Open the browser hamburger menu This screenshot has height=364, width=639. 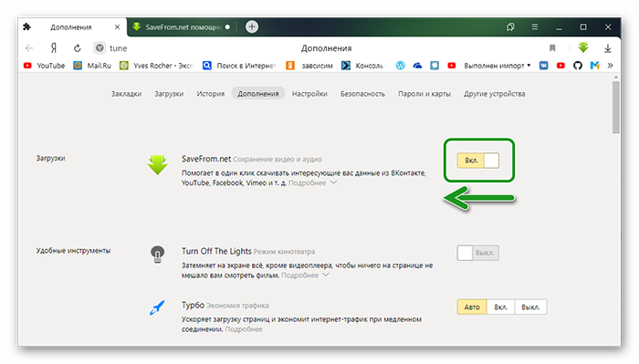point(535,26)
